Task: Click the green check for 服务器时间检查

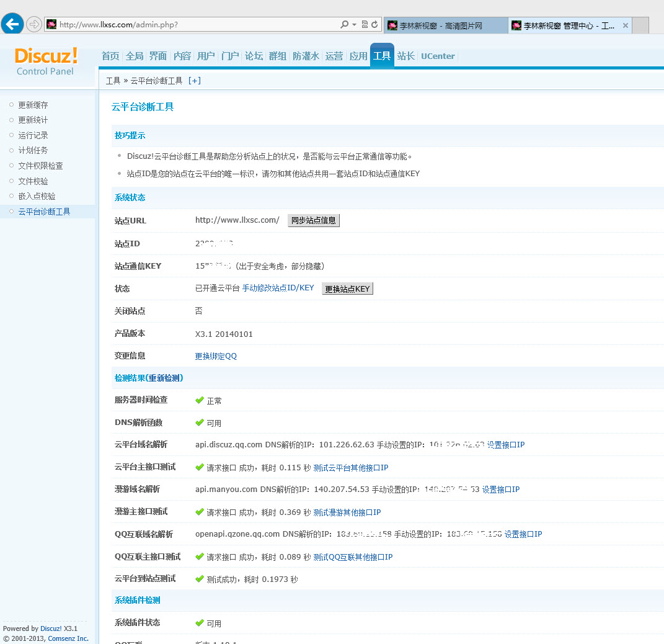Action: (200, 400)
